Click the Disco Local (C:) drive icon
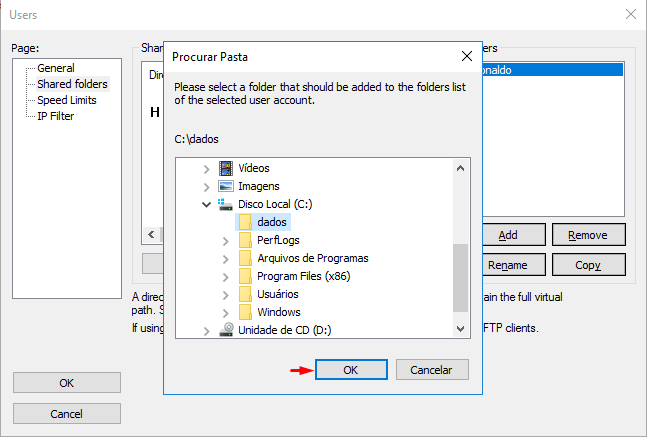This screenshot has height=442, width=653. click(x=226, y=204)
